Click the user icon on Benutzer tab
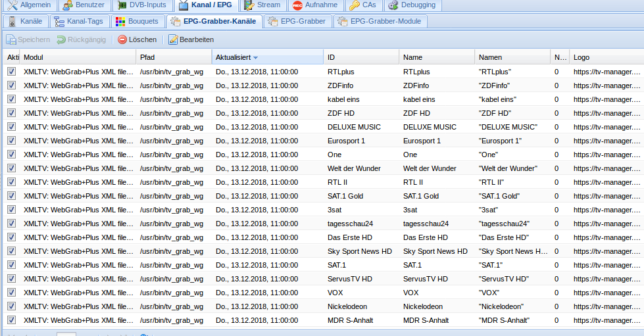This screenshot has height=336, width=644. pyautogui.click(x=68, y=5)
